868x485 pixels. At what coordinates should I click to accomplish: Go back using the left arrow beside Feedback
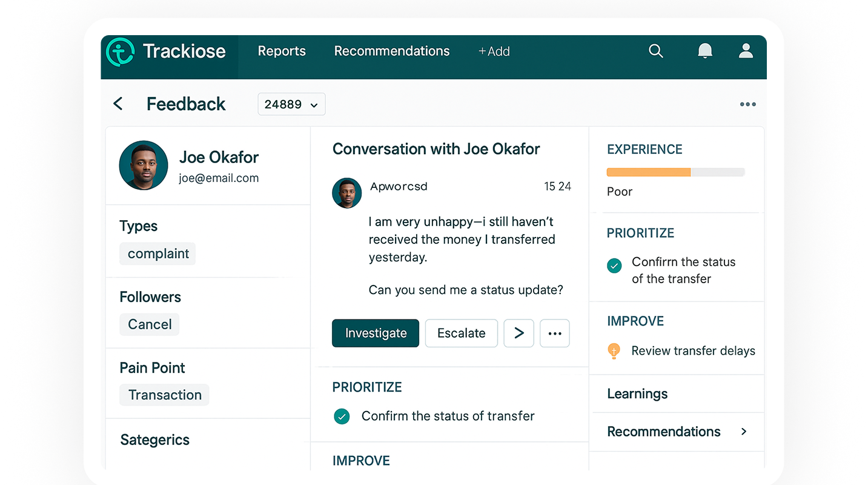(x=118, y=104)
